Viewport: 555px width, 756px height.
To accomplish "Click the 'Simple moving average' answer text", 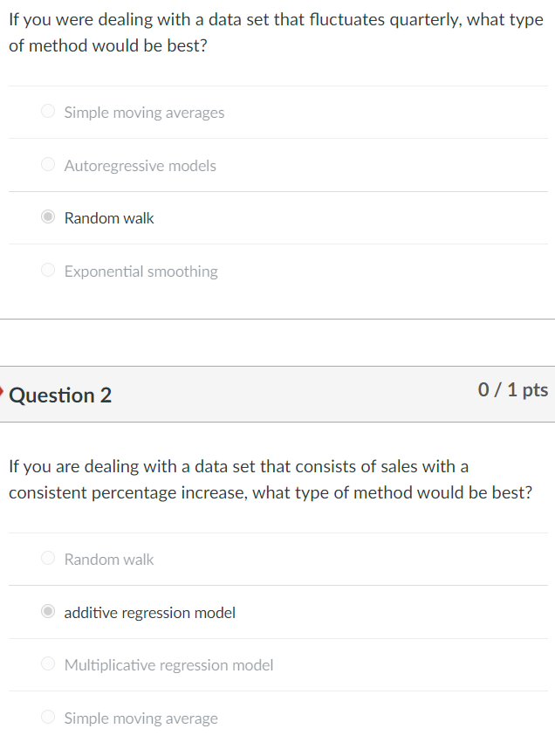I will point(141,718).
